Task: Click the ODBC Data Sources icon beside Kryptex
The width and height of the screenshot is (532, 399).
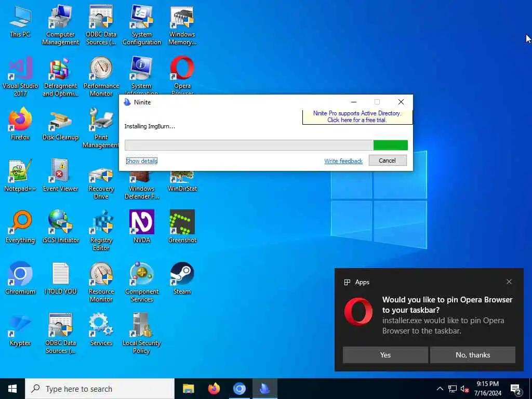Action: tap(60, 334)
